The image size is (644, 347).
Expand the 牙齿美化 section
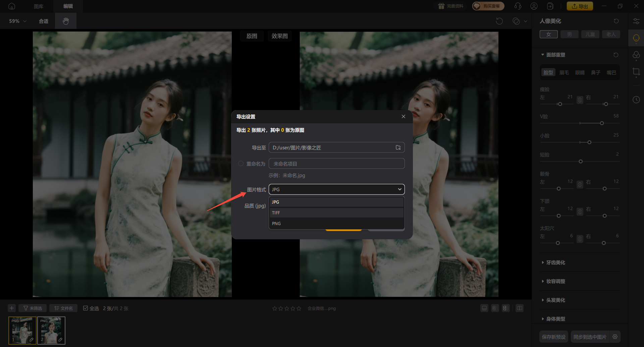click(x=555, y=262)
